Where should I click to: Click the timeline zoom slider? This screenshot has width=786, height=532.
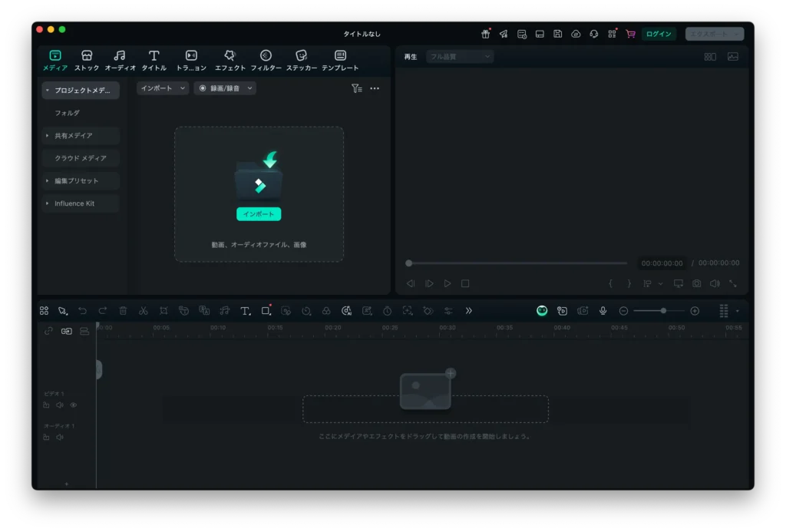pos(659,311)
